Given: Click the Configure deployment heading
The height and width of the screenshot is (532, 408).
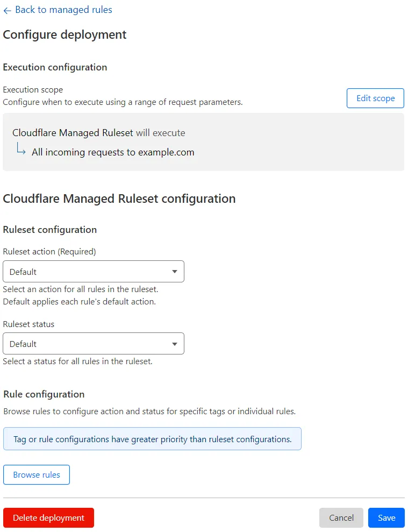Looking at the screenshot, I should (65, 34).
